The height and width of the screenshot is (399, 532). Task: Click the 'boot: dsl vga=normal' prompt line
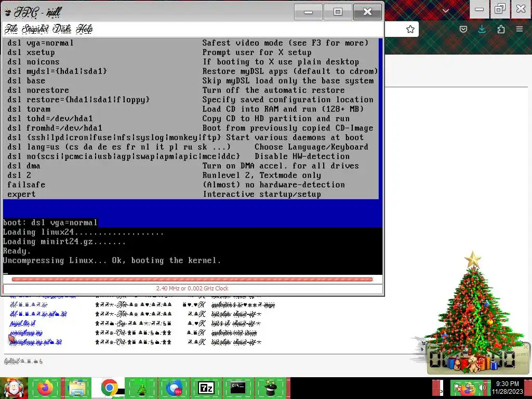(x=50, y=222)
